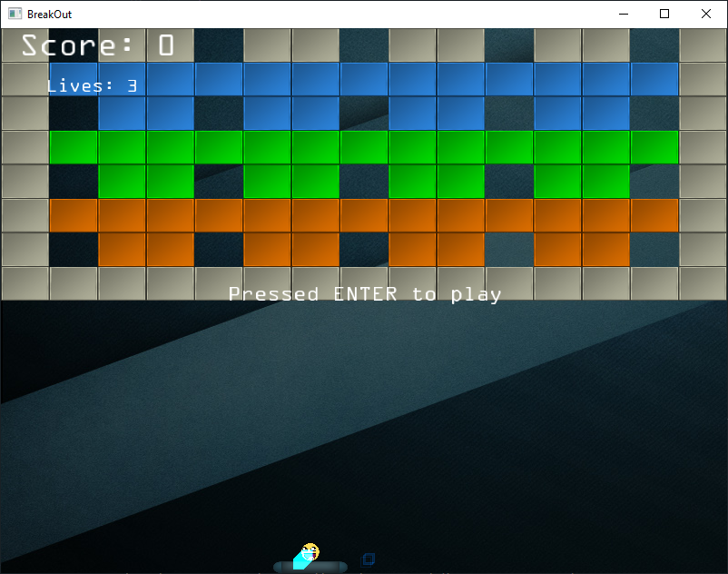Minimize the BreakOut window
Screen dimensions: 728x574
pos(623,14)
